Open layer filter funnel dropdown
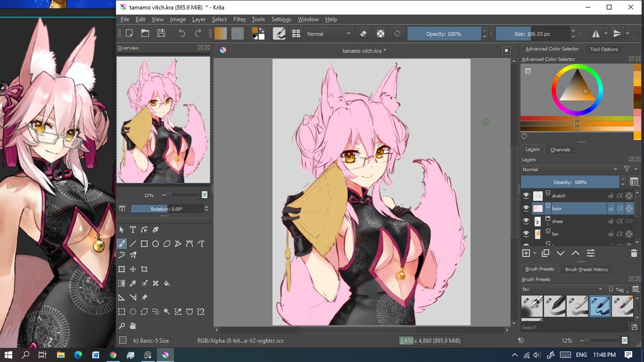 click(631, 169)
